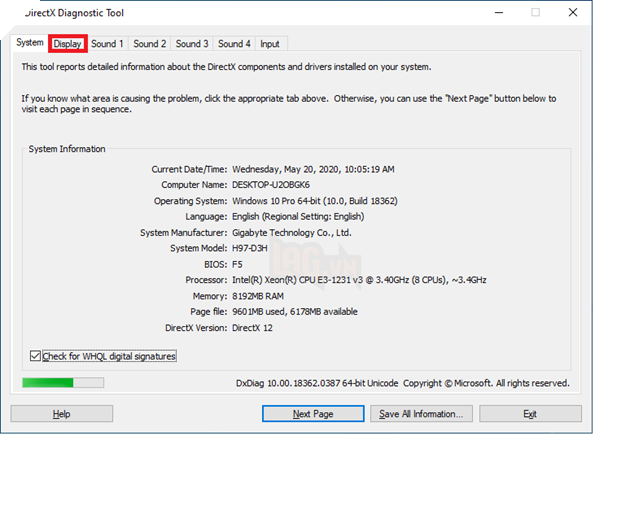630x523 pixels.
Task: Show the Sound 4 tab
Action: click(x=234, y=44)
